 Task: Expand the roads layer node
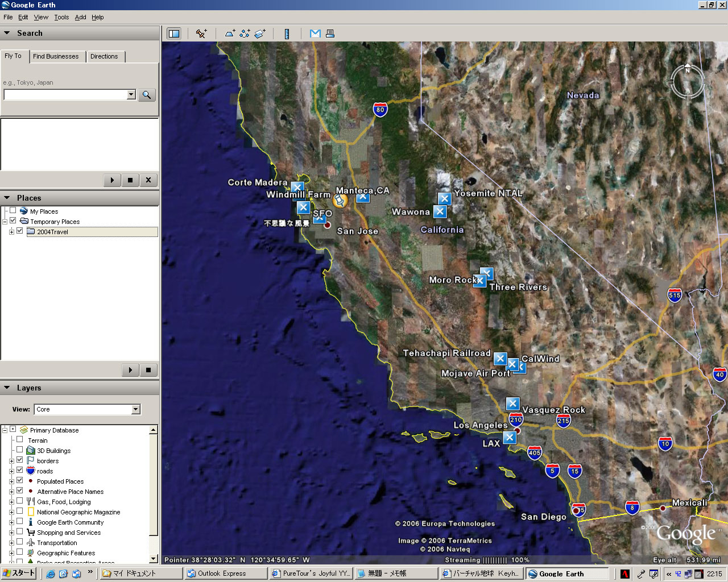[11, 471]
